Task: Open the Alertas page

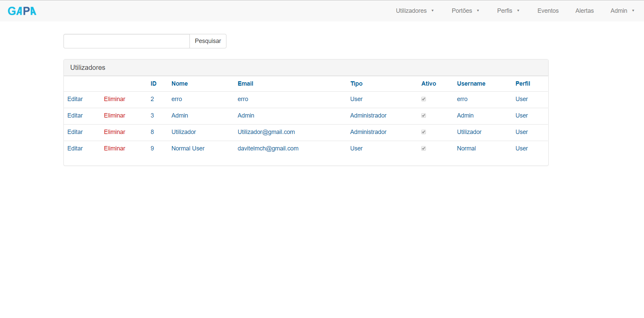Action: [x=585, y=11]
